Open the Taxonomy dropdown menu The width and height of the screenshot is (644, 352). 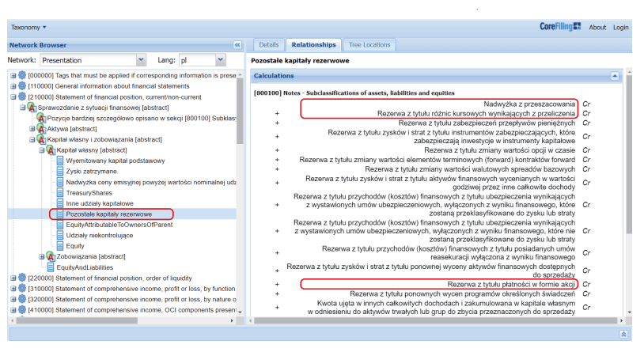point(28,27)
